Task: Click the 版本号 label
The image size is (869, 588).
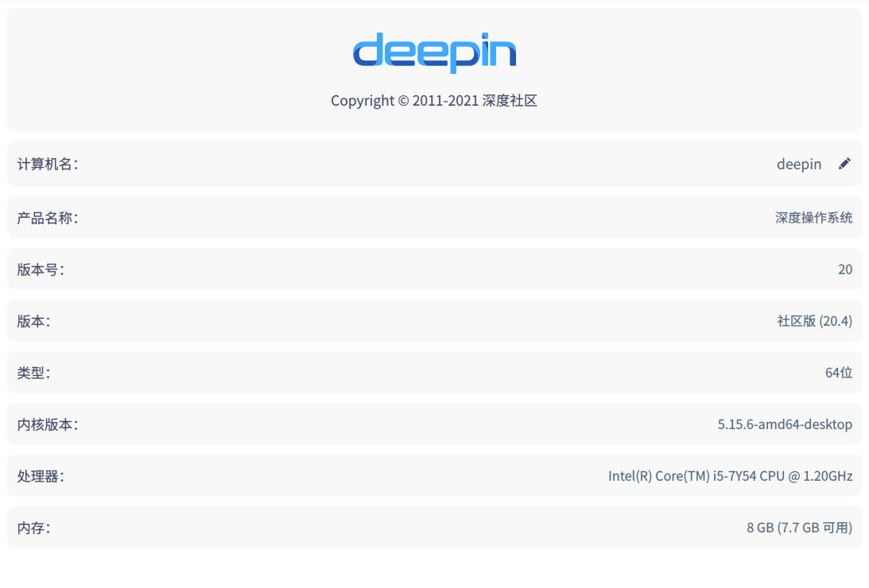Action: click(41, 269)
